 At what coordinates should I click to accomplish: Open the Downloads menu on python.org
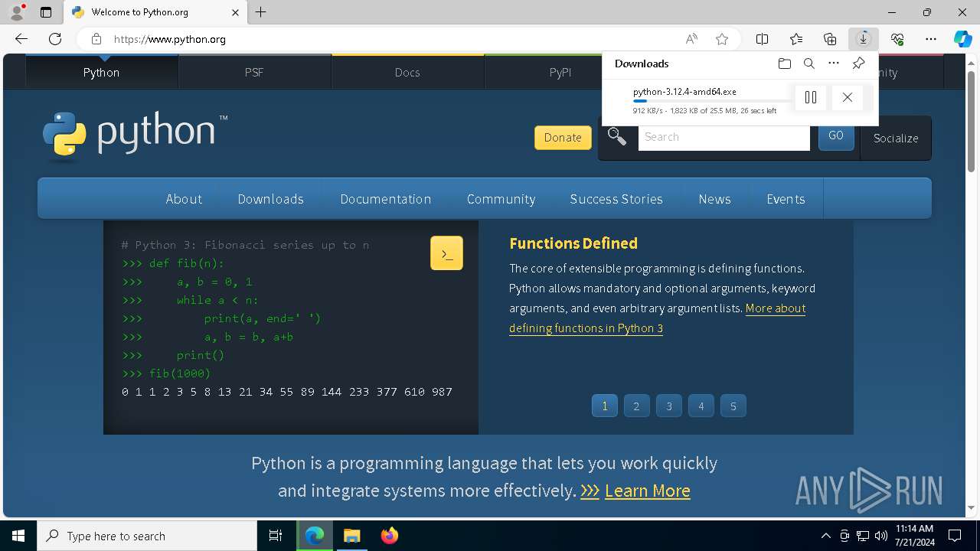[x=270, y=199]
